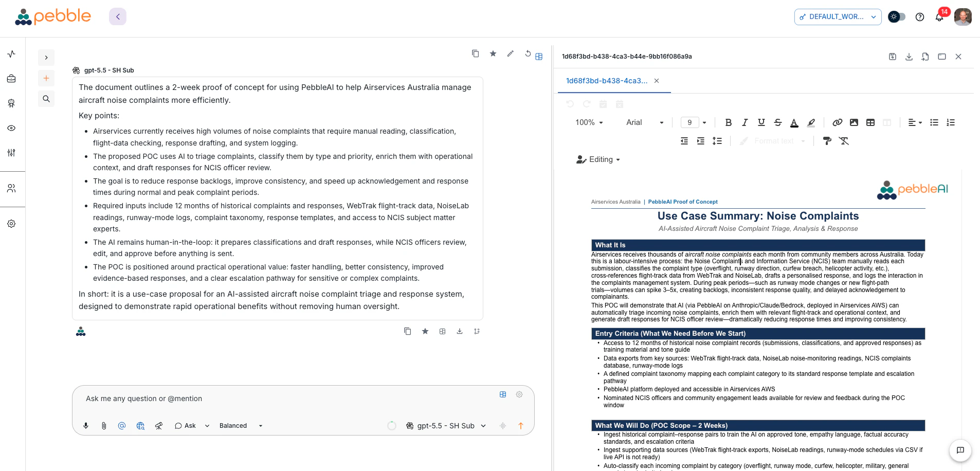Toggle web search globe icon
Viewport: 980px width, 471px height.
(x=140, y=426)
